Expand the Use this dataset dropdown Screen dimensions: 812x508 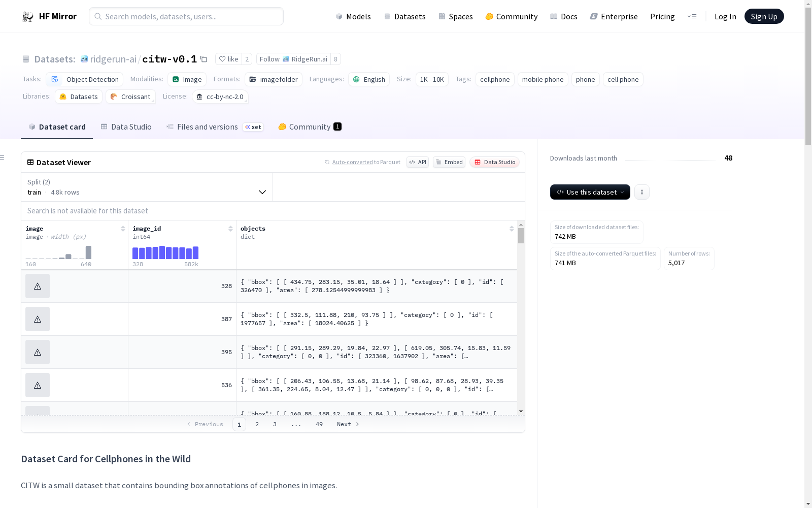click(x=590, y=192)
